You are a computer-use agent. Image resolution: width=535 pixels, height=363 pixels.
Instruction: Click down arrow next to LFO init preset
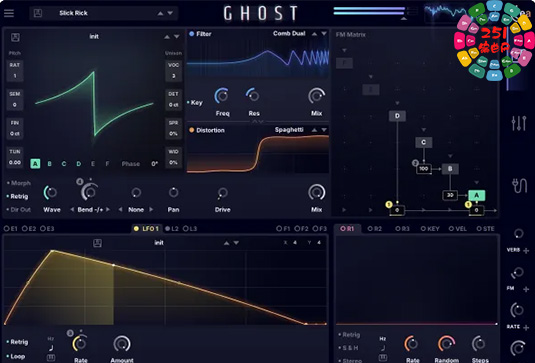click(236, 243)
